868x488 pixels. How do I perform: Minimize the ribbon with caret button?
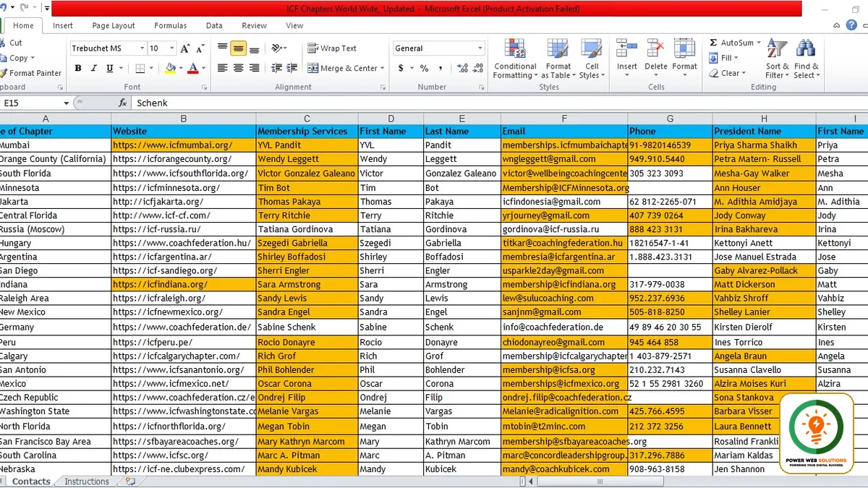pos(838,25)
